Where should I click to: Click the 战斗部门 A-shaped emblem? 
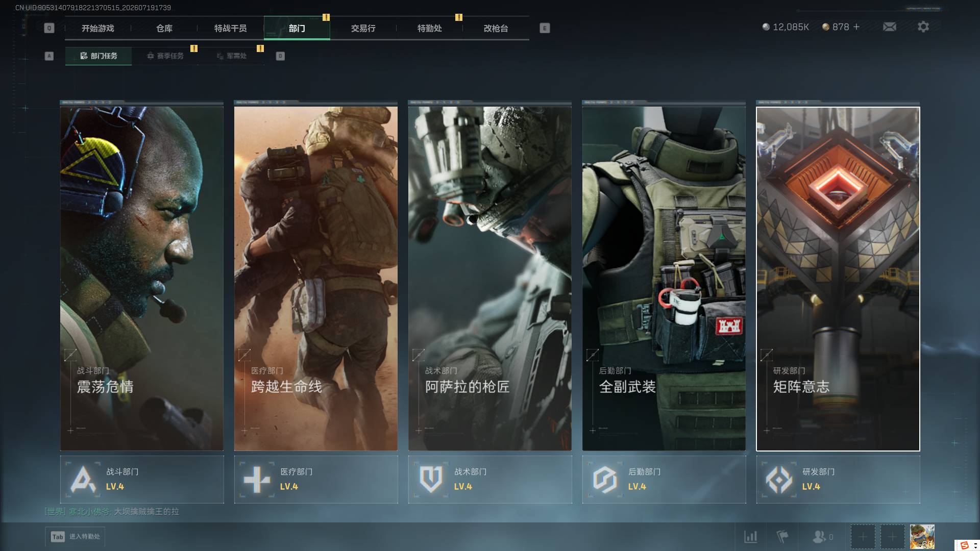pos(83,479)
